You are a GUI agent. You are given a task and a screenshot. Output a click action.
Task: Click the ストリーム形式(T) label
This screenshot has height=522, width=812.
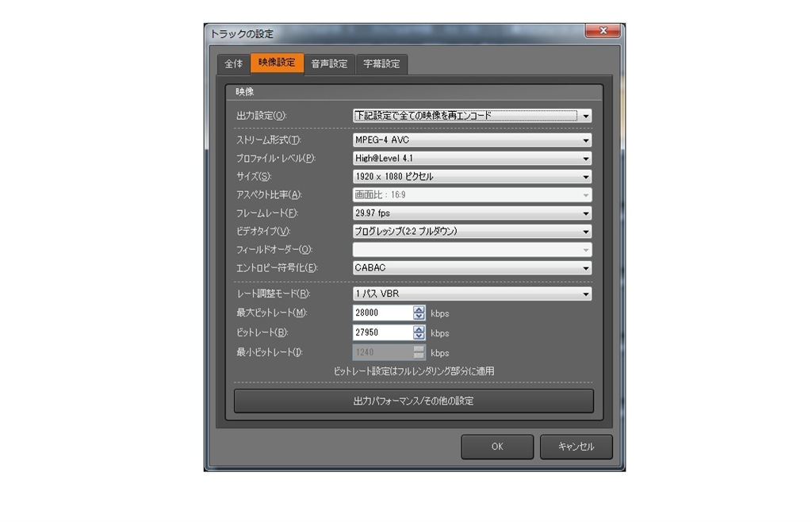tap(269, 140)
